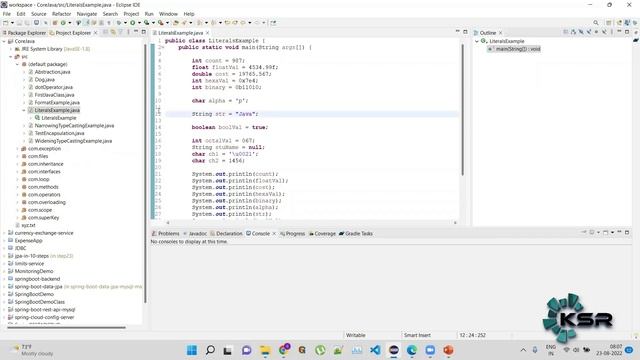Click the green Debug toolbar button
The height and width of the screenshot is (360, 640).
pos(118,23)
